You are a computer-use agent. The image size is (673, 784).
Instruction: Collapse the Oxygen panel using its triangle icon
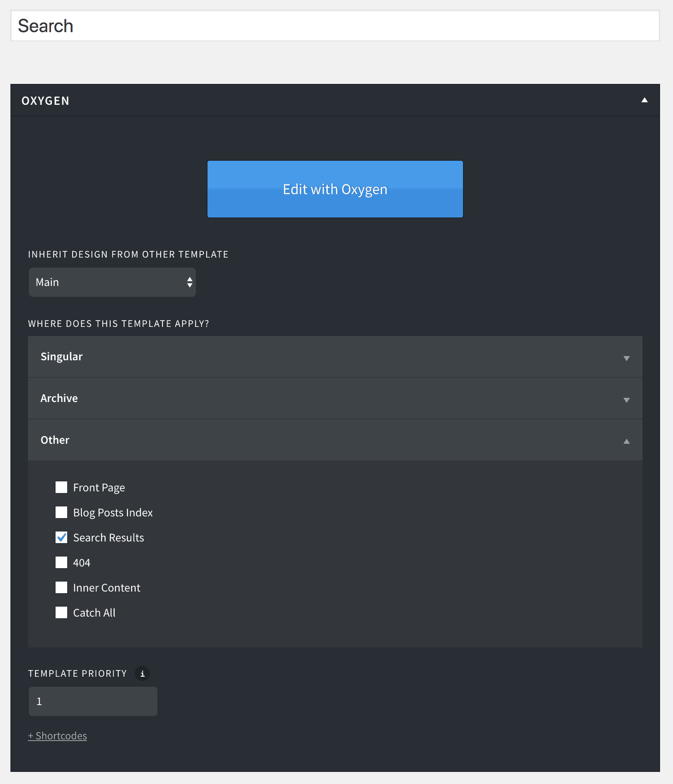pos(644,100)
